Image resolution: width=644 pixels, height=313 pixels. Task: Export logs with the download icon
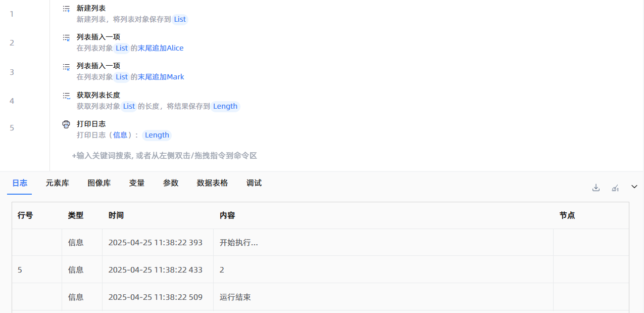click(596, 188)
